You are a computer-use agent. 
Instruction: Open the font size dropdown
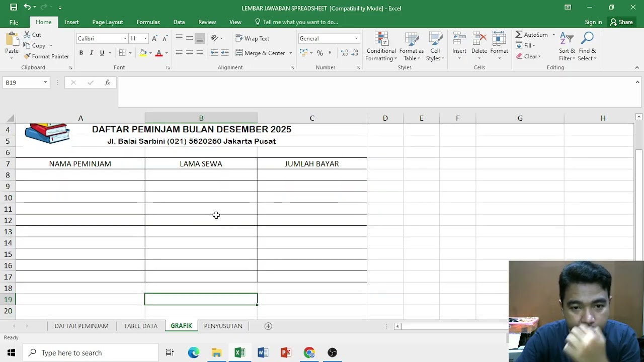145,39
